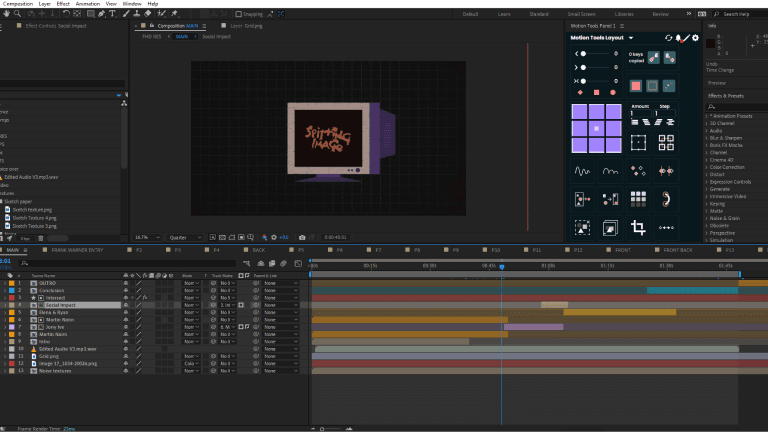Click the refresh icon in Motion Tools header
The image size is (768, 432).
(x=668, y=38)
